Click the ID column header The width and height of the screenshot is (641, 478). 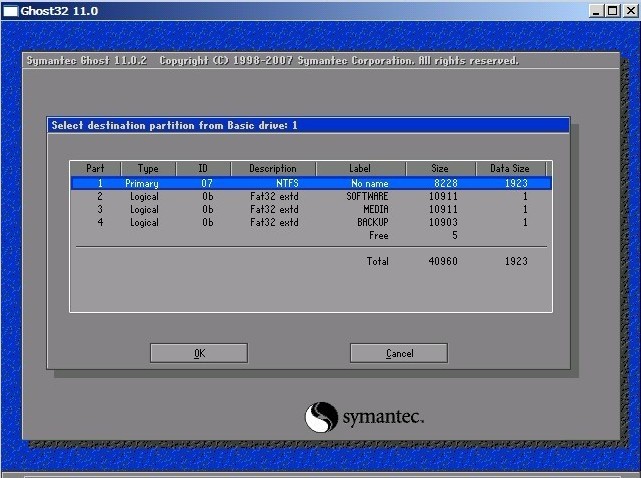point(204,168)
